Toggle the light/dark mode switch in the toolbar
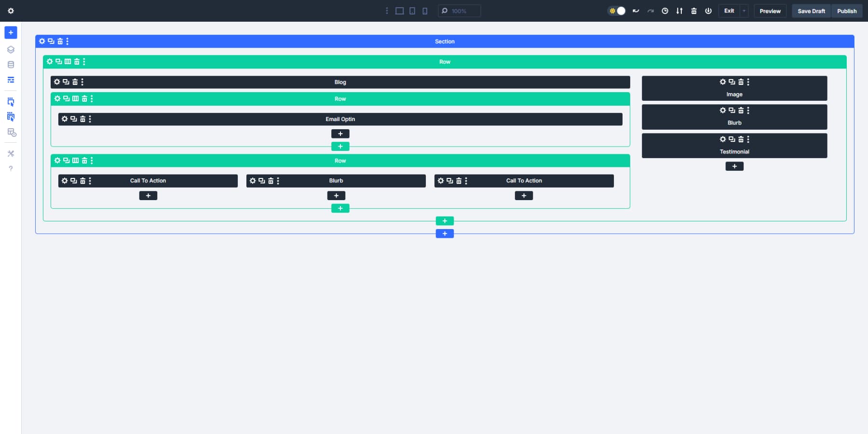 click(617, 10)
